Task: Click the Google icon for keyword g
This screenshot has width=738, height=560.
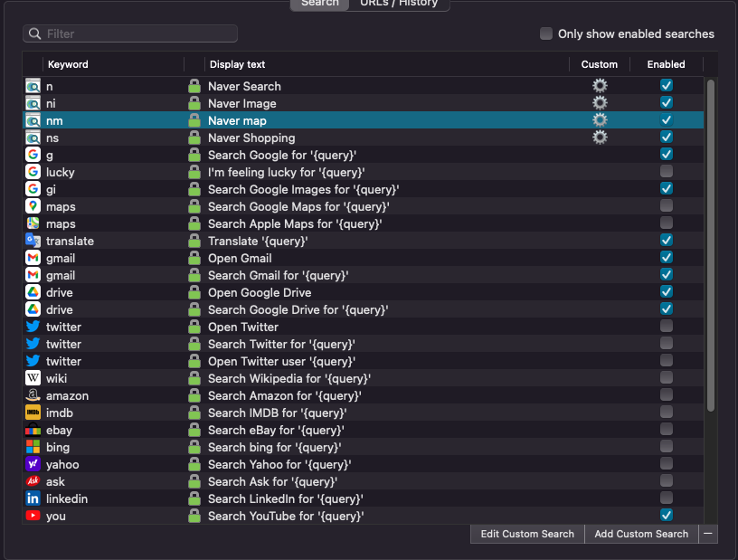Action: click(x=33, y=155)
